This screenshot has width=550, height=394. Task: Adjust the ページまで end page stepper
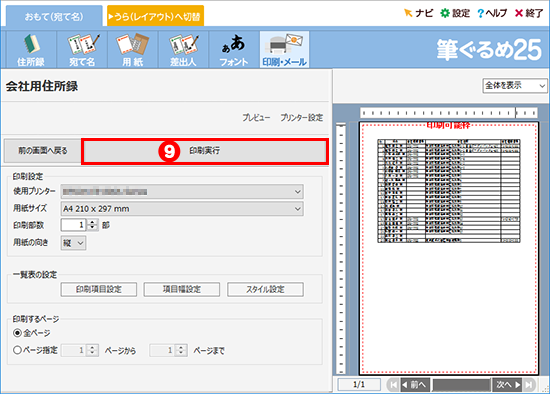pos(181,350)
